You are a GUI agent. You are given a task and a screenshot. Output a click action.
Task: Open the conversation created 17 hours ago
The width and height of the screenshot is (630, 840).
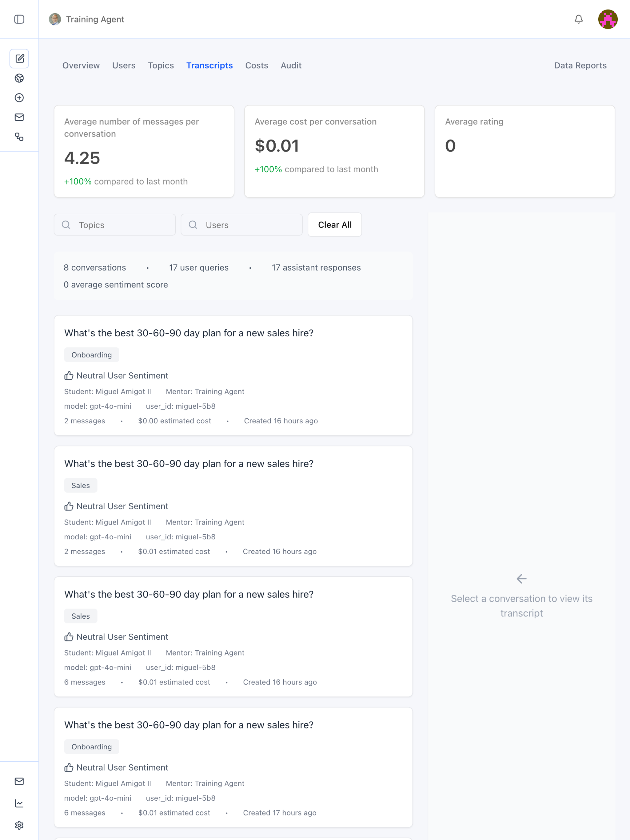[x=233, y=767]
